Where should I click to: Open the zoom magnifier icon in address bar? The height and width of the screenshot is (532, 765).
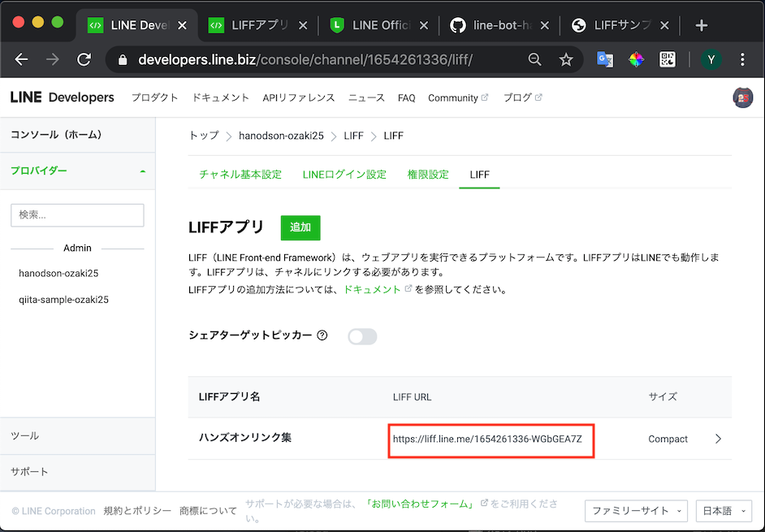(534, 59)
